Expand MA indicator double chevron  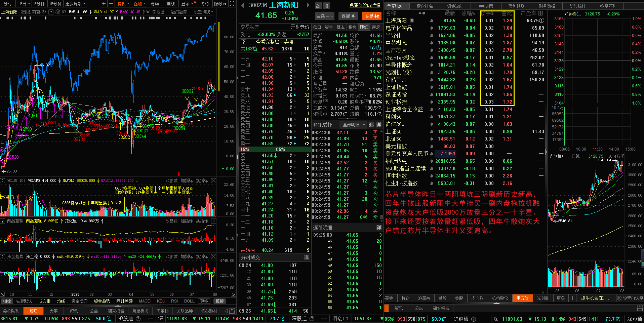click(x=148, y=12)
